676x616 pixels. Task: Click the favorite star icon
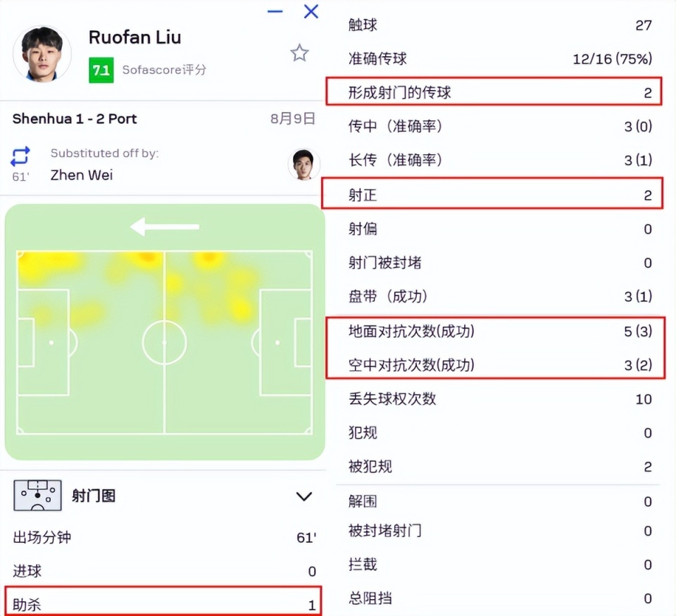[300, 53]
